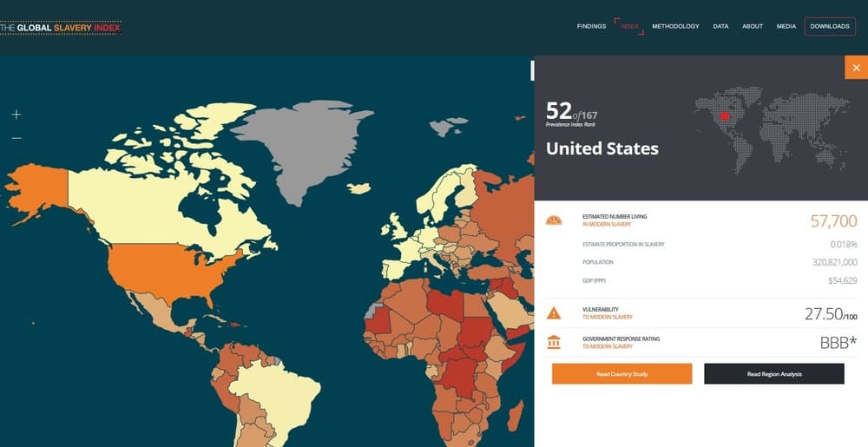The image size is (868, 447).
Task: Select Canada on the map
Action: point(138,210)
